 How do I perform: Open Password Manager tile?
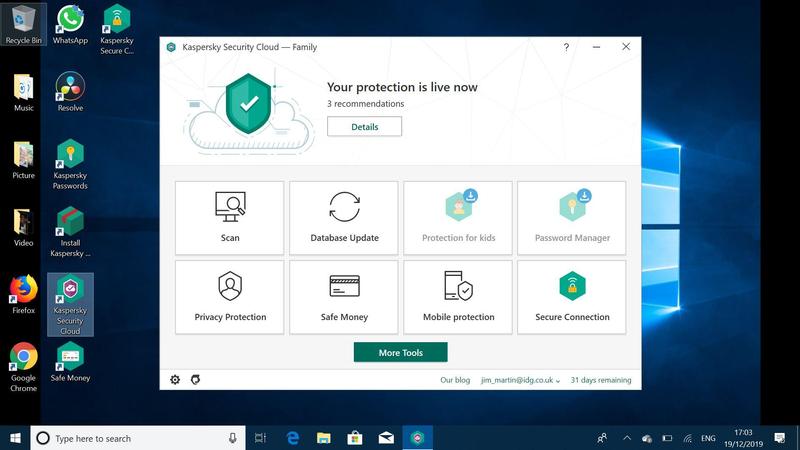tap(572, 218)
